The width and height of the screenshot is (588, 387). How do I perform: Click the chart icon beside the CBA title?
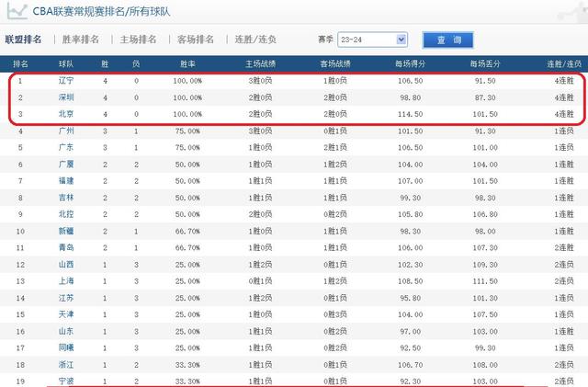[17, 11]
